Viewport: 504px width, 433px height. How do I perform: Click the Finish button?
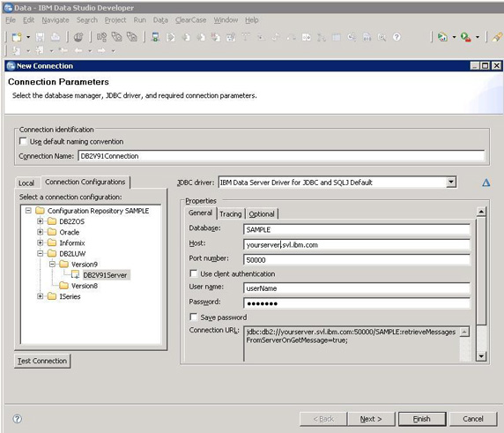(x=422, y=419)
